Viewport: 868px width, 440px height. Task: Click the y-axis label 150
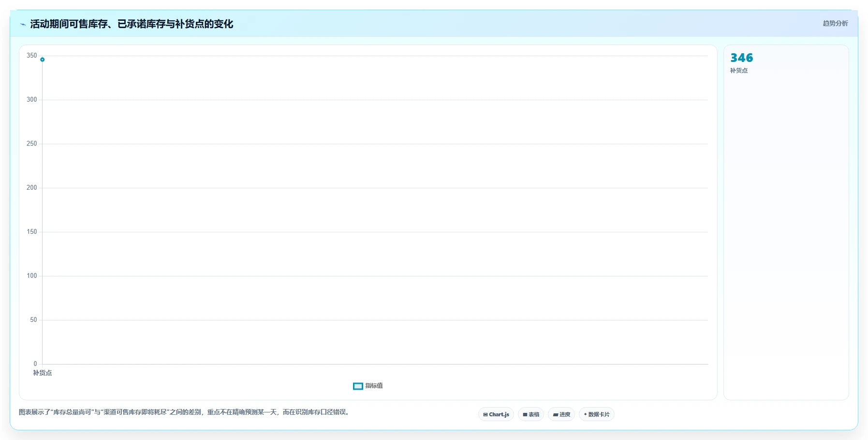(32, 232)
